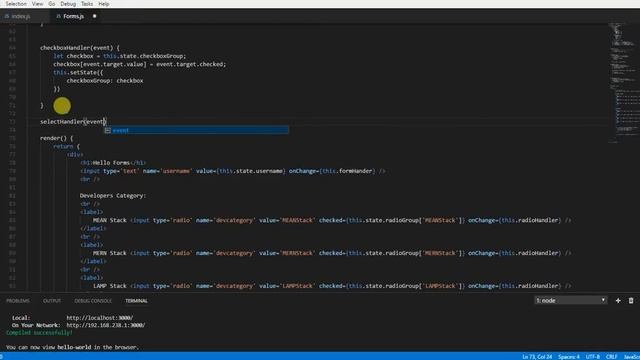Viewport: 640px width, 360px height.
Task: Click the 'LAMP Stack' radio input line
Action: point(332,286)
